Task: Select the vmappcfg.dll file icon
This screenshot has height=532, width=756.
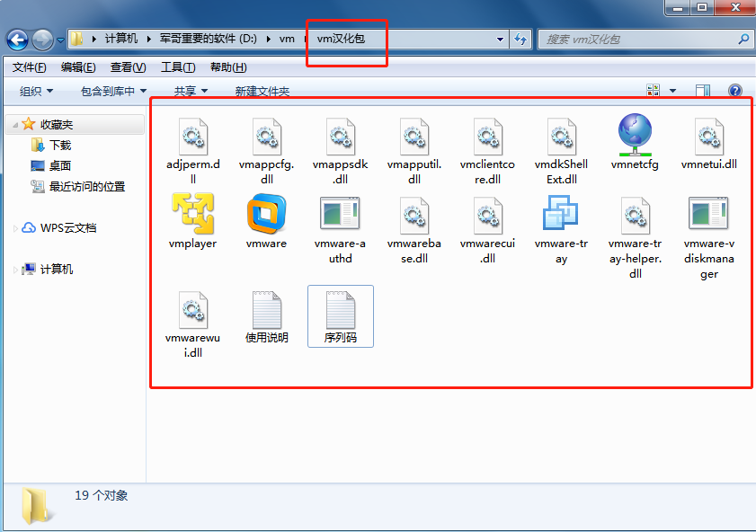Action: [267, 137]
